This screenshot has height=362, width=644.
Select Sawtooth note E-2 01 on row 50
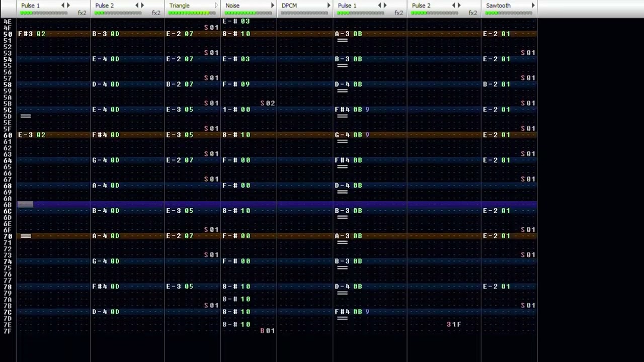pos(497,34)
